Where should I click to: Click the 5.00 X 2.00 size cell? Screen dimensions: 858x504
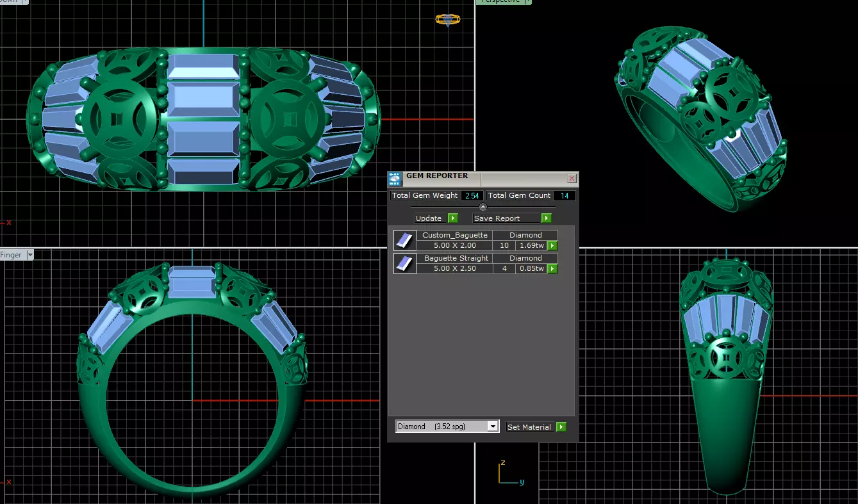(455, 245)
